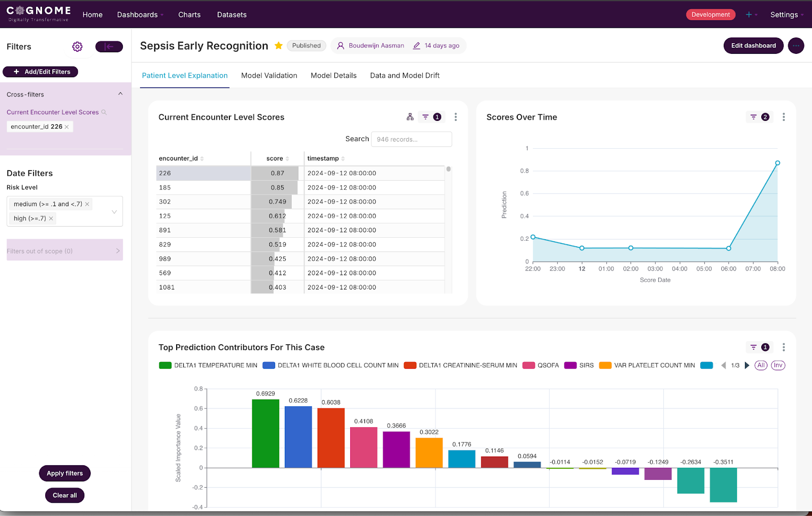
Task: Click the Add/Edit Filters button
Action: 41,72
